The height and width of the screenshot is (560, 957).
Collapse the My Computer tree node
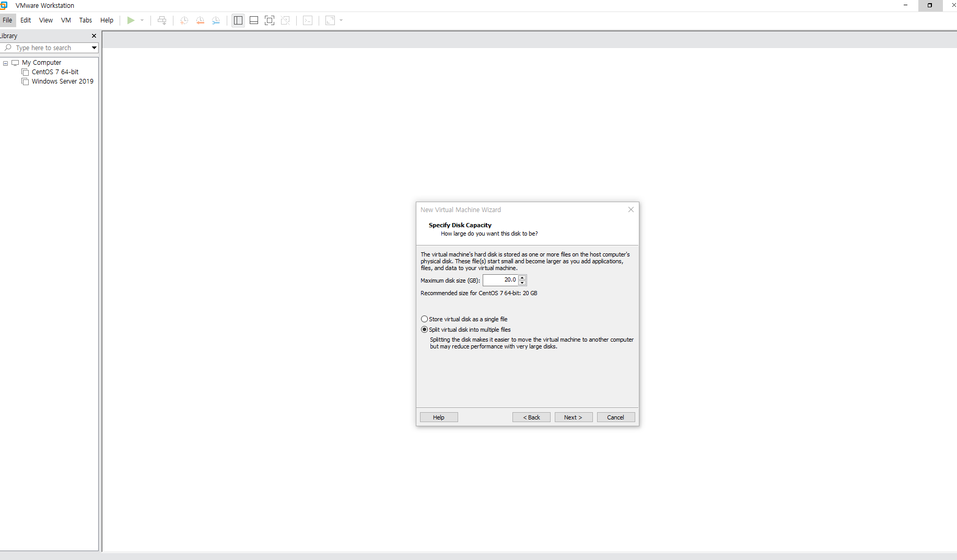6,63
